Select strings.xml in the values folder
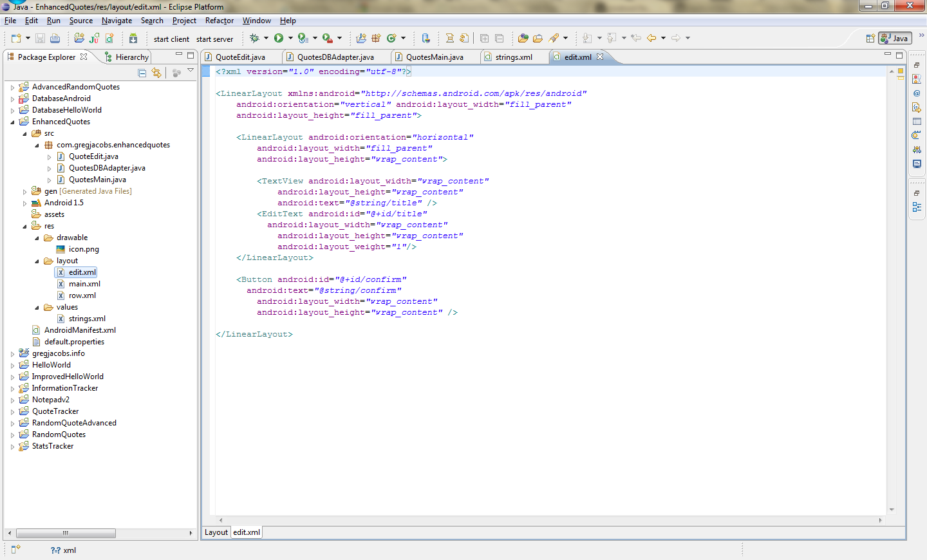This screenshot has height=560, width=927. click(87, 319)
